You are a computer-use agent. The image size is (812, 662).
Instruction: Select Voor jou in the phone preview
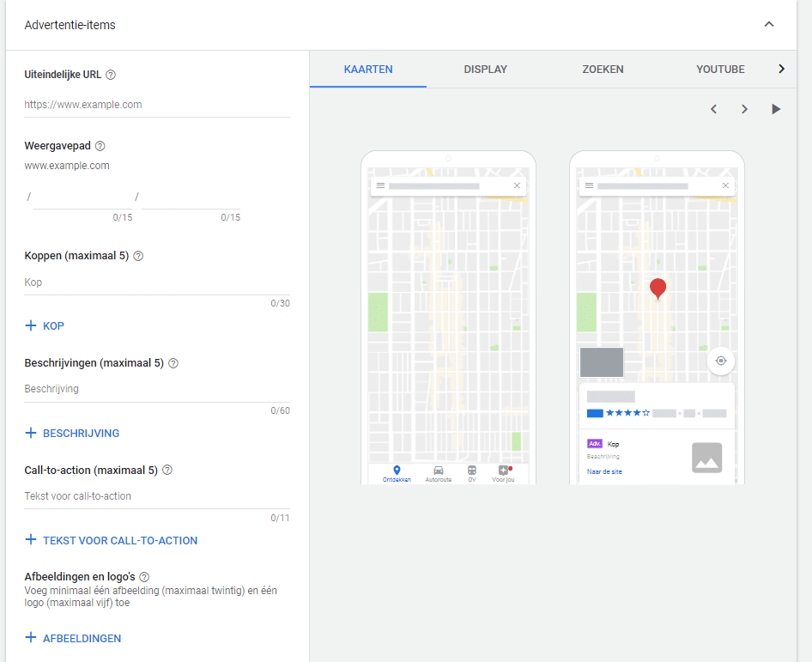(x=503, y=474)
